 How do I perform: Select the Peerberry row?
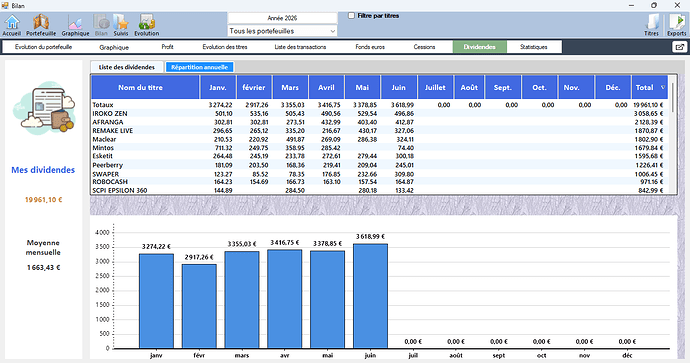click(x=380, y=165)
